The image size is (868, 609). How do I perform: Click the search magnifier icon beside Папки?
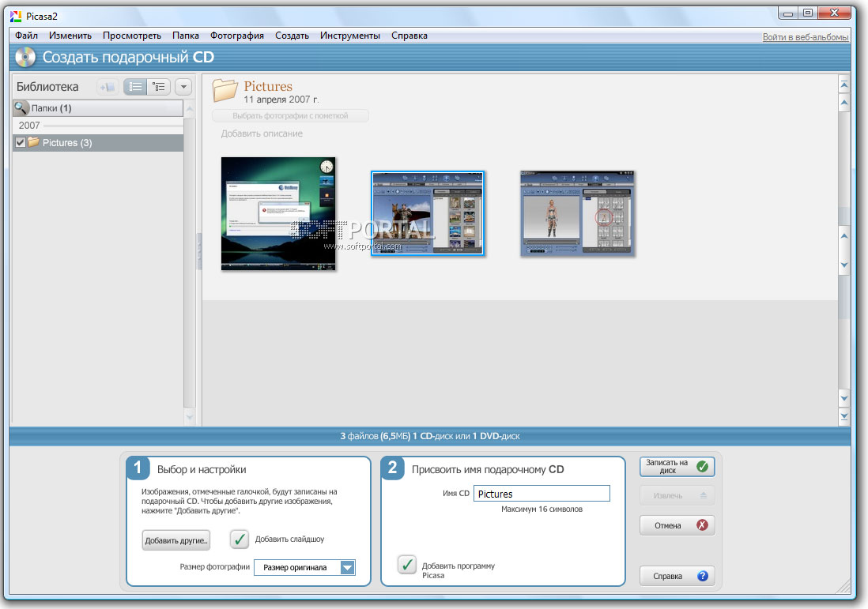21,108
